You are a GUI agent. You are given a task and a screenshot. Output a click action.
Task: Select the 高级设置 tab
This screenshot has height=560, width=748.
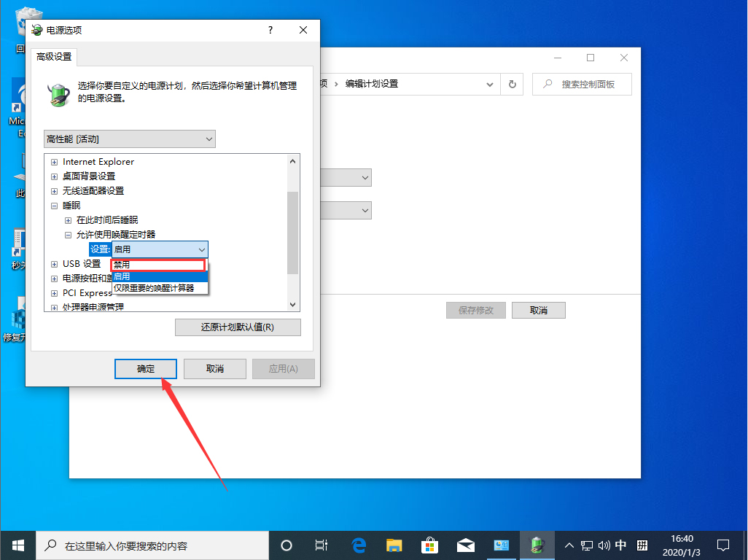tap(52, 56)
